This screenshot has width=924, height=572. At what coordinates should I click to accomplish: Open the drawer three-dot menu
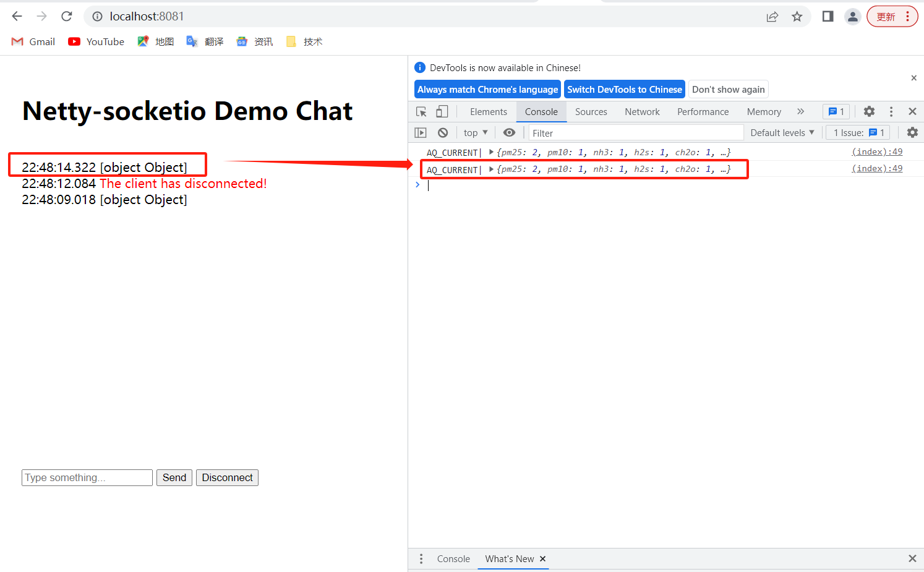coord(421,558)
